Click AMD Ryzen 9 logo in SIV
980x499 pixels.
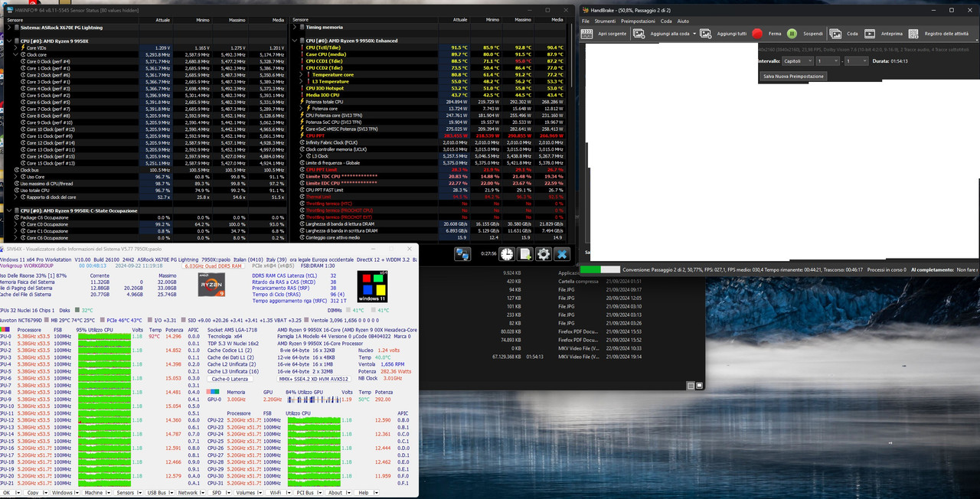click(x=211, y=286)
